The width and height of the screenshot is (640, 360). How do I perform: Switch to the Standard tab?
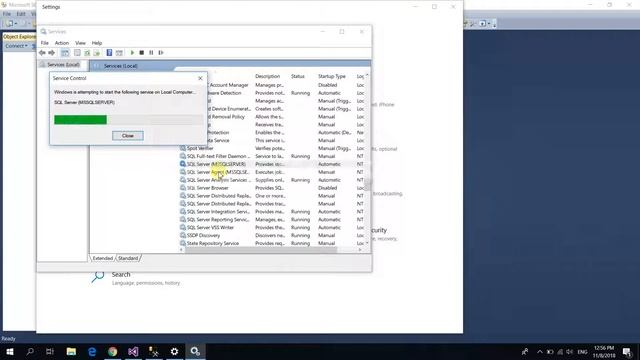point(128,258)
